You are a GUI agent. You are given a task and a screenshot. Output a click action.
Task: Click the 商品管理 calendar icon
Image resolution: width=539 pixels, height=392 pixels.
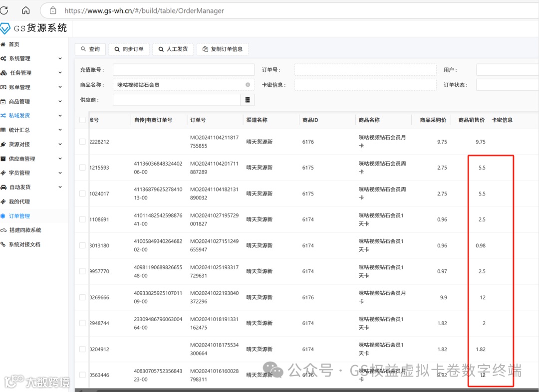pos(3,101)
